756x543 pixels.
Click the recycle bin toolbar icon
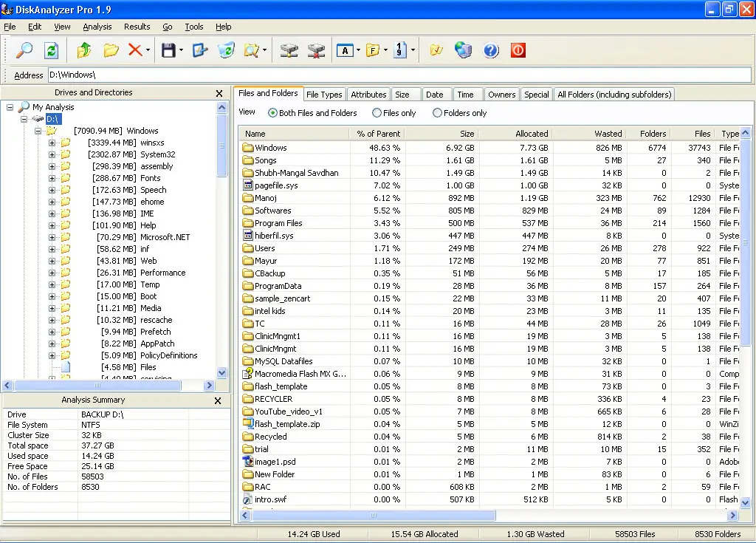coord(226,50)
